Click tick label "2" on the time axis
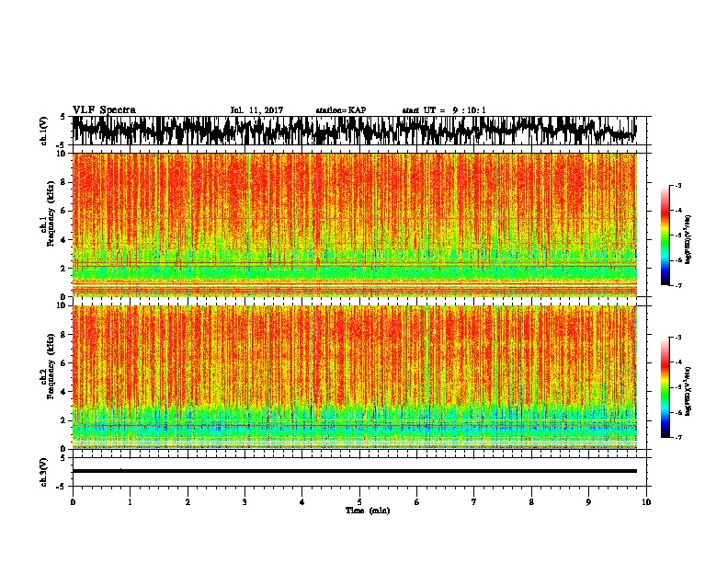The width and height of the screenshot is (728, 563). 188,502
